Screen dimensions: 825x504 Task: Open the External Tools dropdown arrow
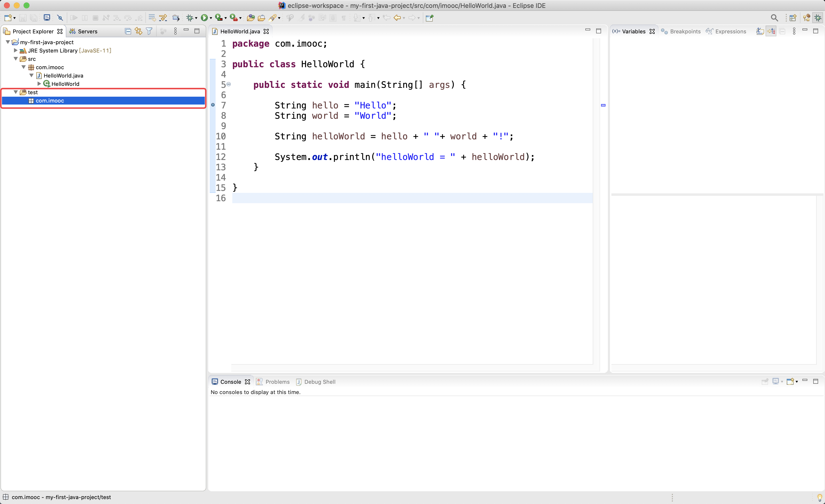pyautogui.click(x=240, y=18)
